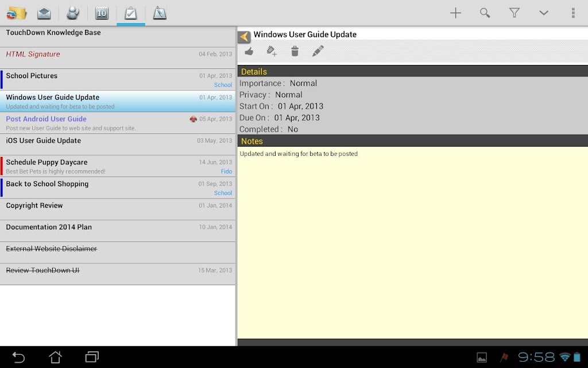Click the Notes section header
Screen dimensions: 588x368
click(412, 141)
